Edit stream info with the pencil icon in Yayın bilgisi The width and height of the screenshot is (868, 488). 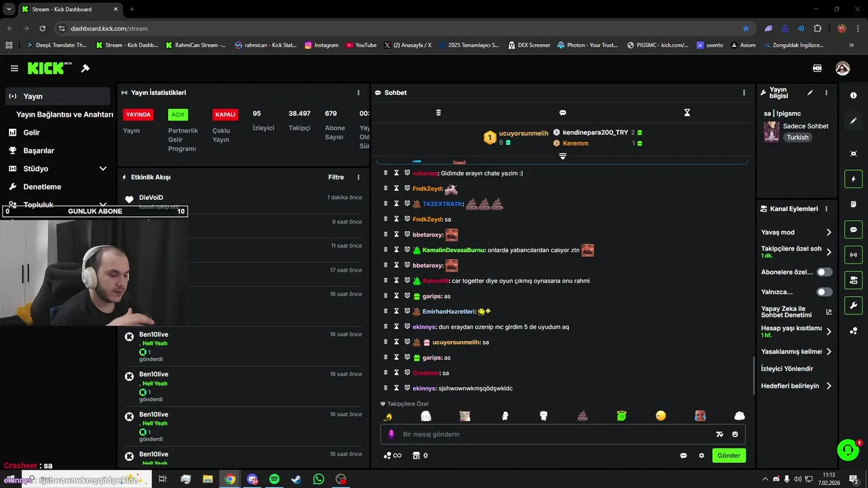pyautogui.click(x=810, y=93)
